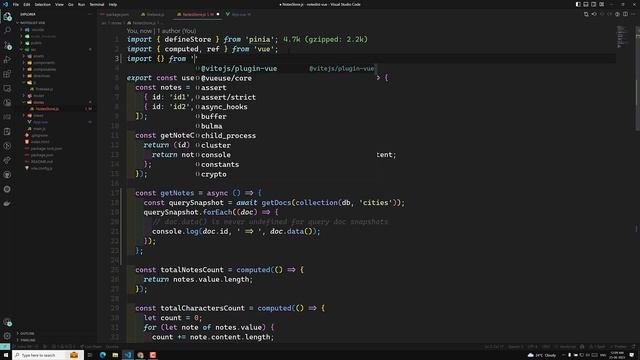Switch to the App.vue editor tab
Image resolution: width=640 pixels, height=360 pixels.
coord(239,14)
